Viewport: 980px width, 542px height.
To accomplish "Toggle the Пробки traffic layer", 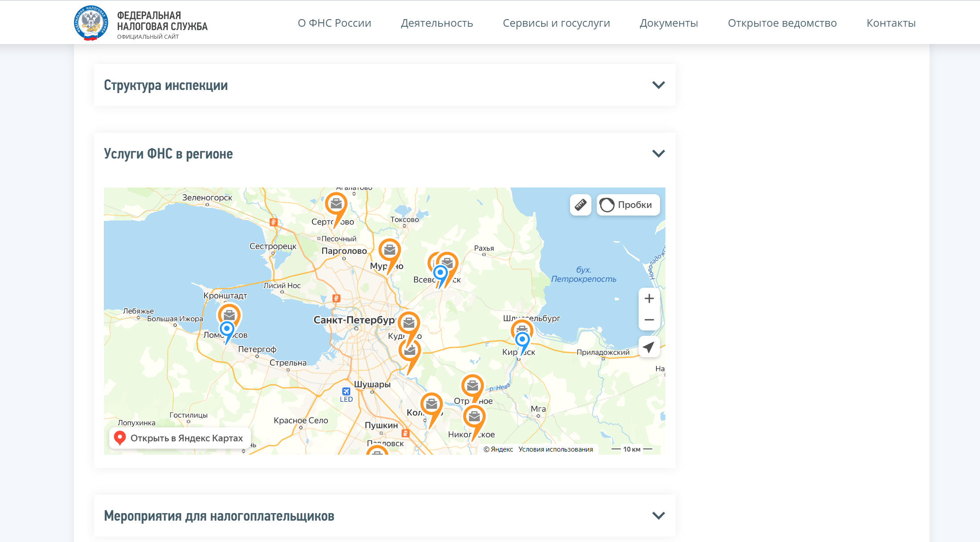I will coord(628,205).
